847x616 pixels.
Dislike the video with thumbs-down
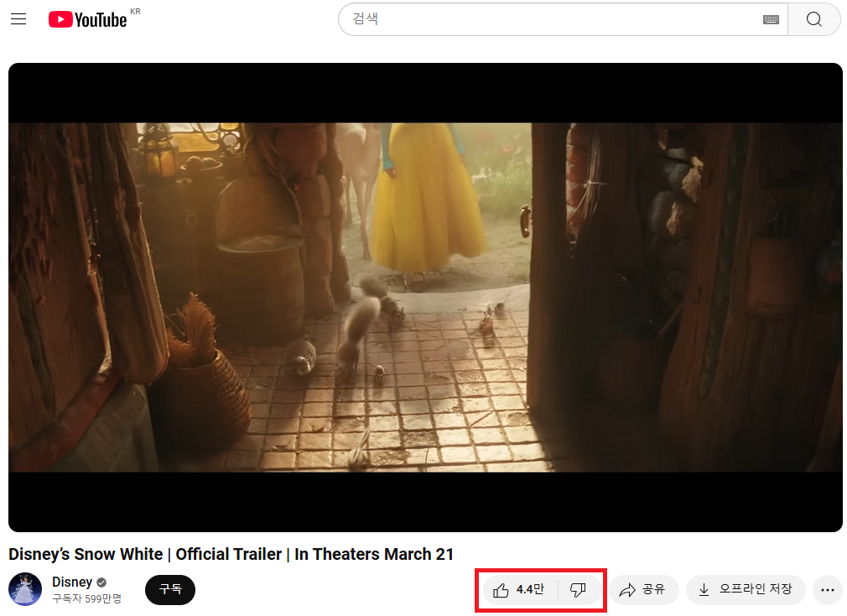click(x=579, y=589)
